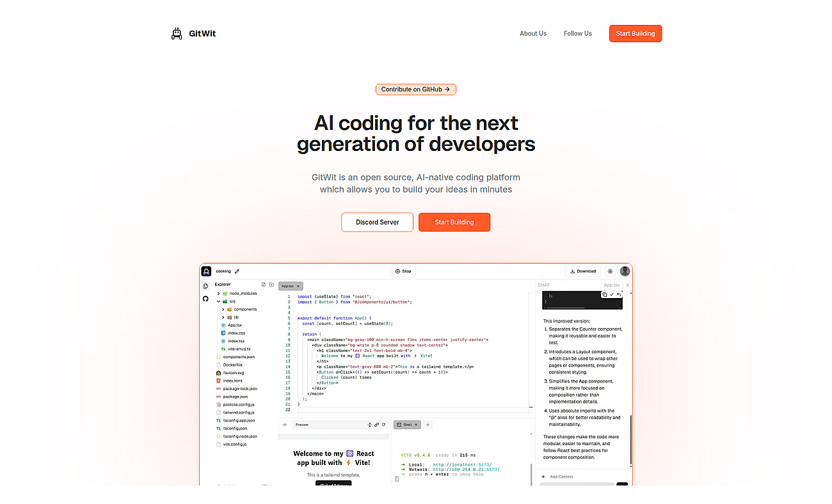This screenshot has height=504, width=832.
Task: Click the Stop button in the editor
Action: [403, 271]
